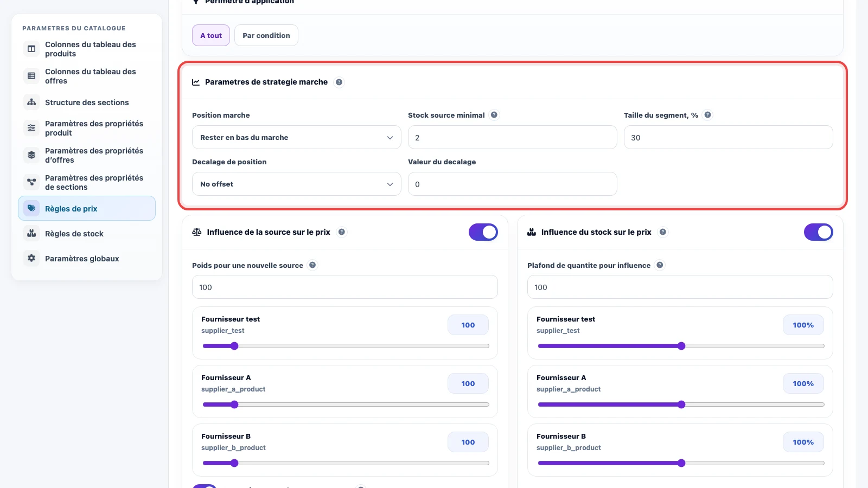Click the Règles de stock icon
868x488 pixels.
click(x=31, y=233)
